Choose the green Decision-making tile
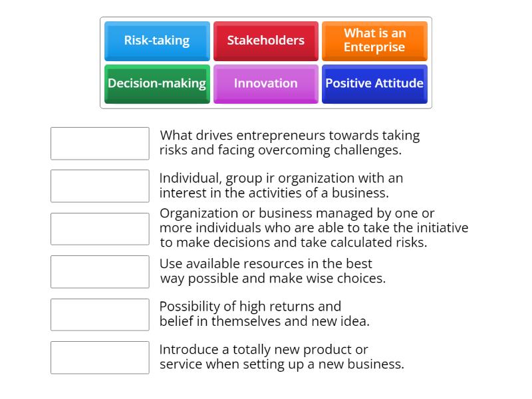 click(157, 84)
